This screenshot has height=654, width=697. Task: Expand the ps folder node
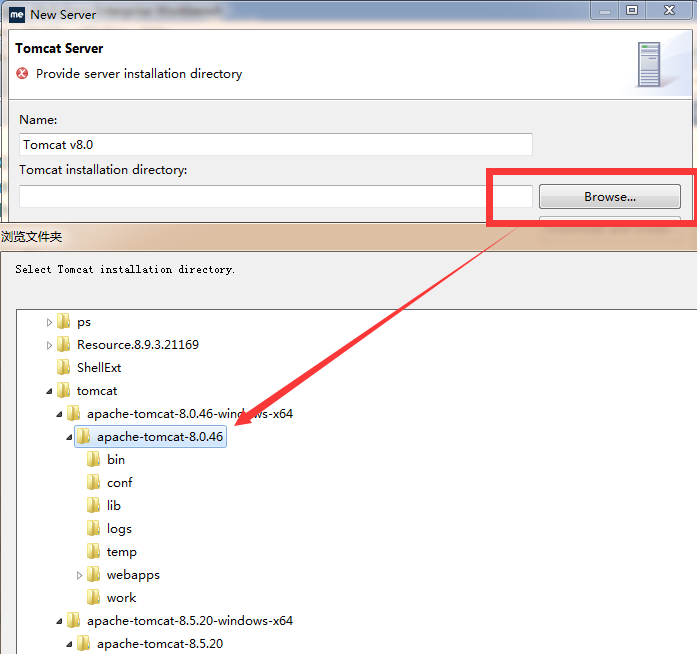49,322
